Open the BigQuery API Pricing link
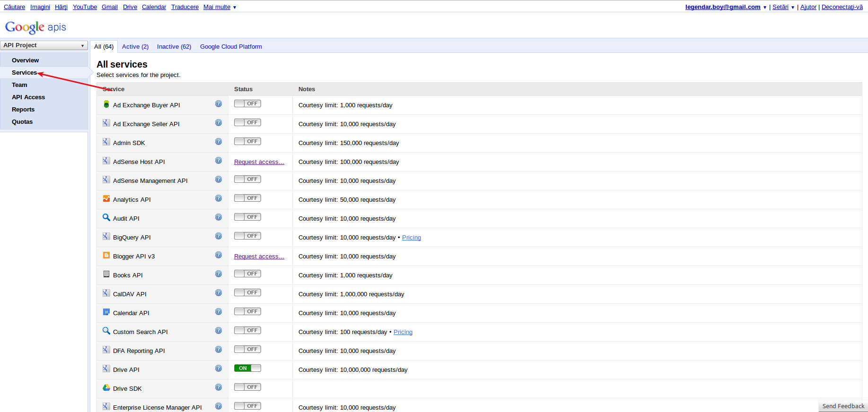The width and height of the screenshot is (868, 412). (x=412, y=237)
